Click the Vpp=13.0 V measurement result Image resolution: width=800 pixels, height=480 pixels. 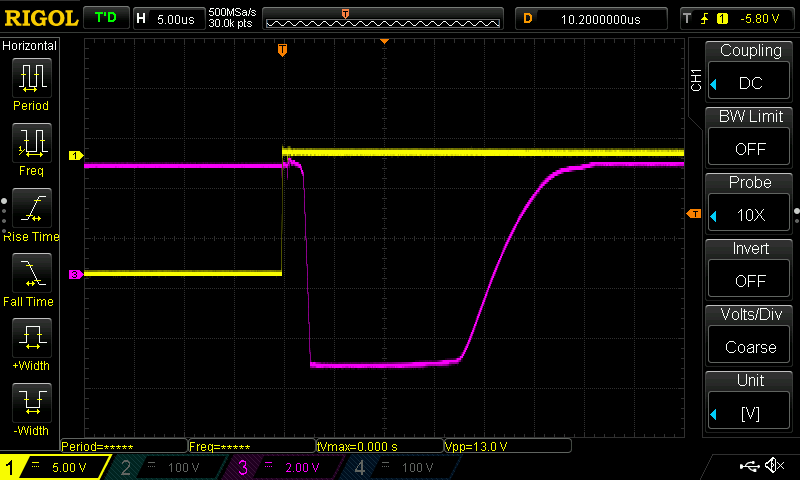(508, 446)
